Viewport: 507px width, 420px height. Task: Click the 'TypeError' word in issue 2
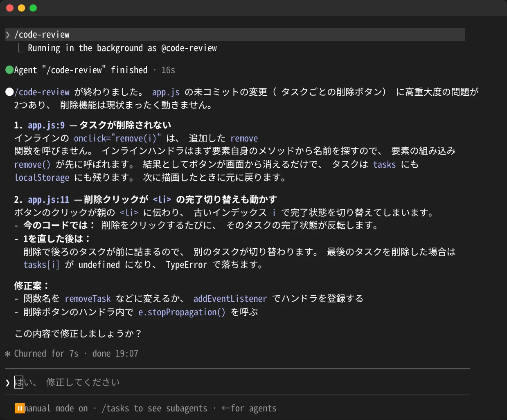187,265
